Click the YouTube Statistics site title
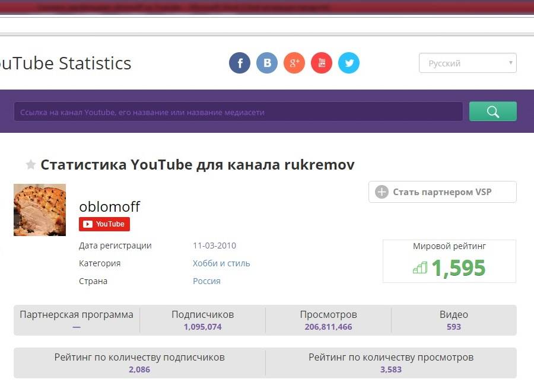 tap(65, 63)
